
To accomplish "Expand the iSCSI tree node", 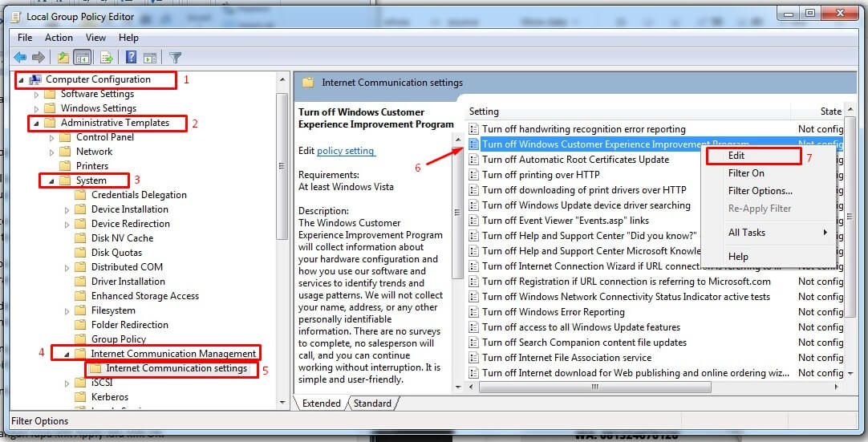I will coord(67,383).
